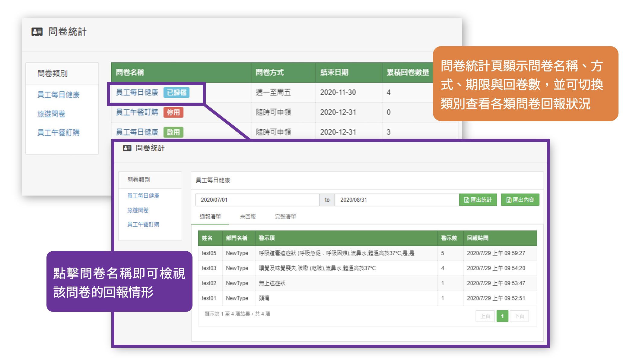Click 匯出統計 export statistics button
This screenshot has width=636, height=364.
478,200
